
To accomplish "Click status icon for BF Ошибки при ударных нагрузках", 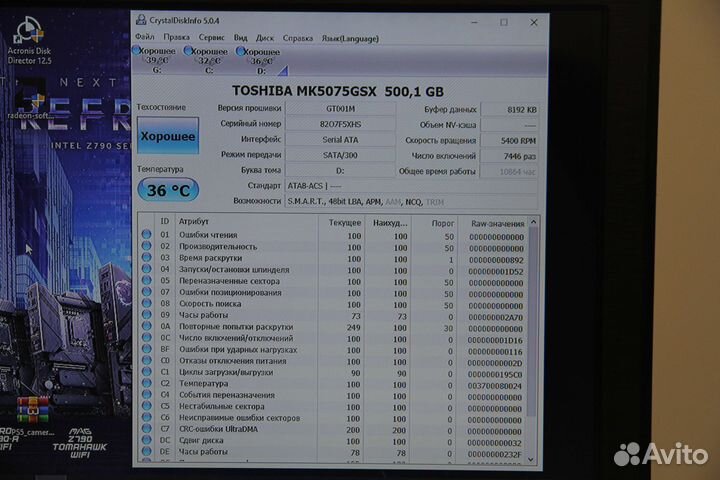I will click(x=146, y=349).
